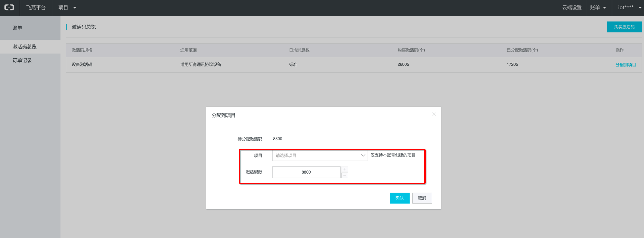This screenshot has width=644, height=238.
Task: Select the 设备激活码 table row cell
Action: pos(82,64)
